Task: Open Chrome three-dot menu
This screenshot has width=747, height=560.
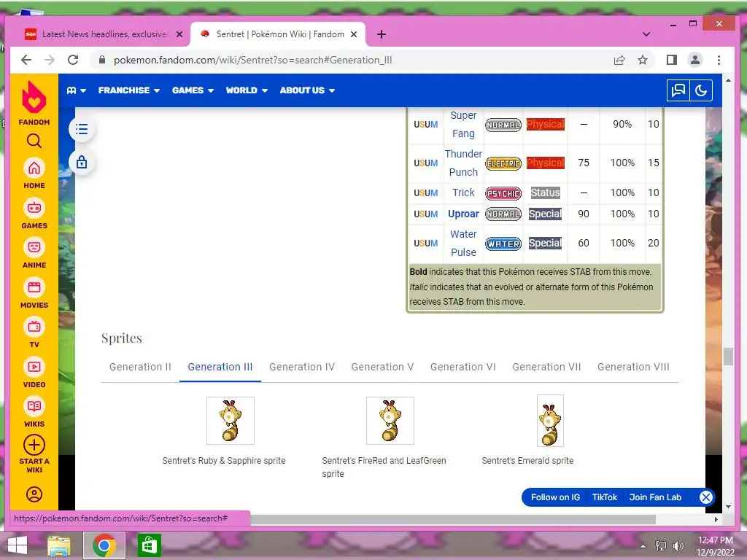Action: pyautogui.click(x=719, y=60)
